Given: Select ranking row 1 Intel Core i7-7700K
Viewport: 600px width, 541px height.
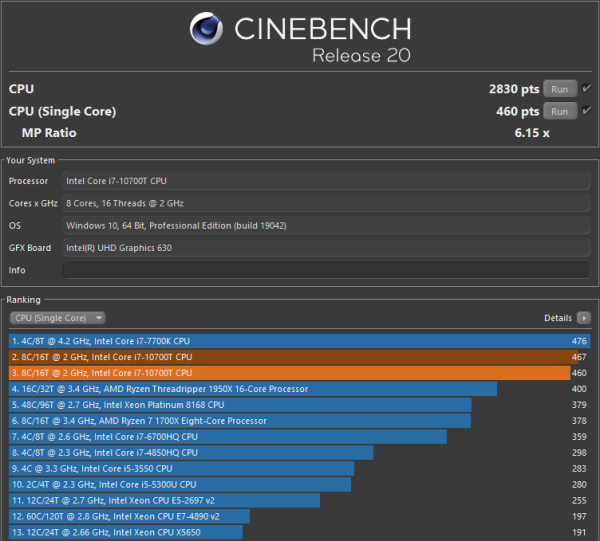Looking at the screenshot, I should tap(300, 341).
